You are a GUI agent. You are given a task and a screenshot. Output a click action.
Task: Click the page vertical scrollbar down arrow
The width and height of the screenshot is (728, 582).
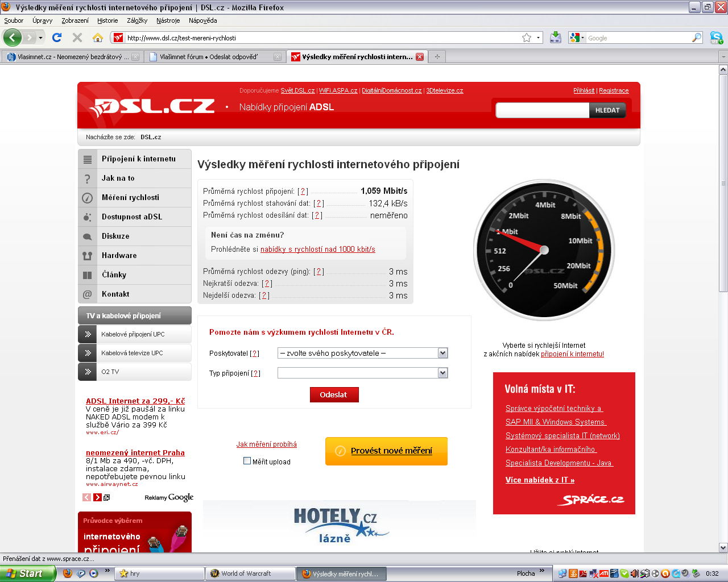pyautogui.click(x=723, y=548)
